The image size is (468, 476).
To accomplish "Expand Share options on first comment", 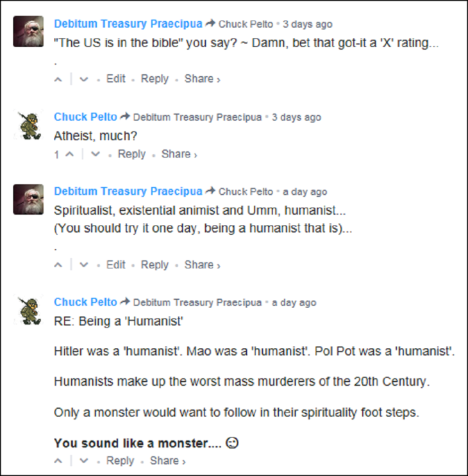I will (202, 79).
